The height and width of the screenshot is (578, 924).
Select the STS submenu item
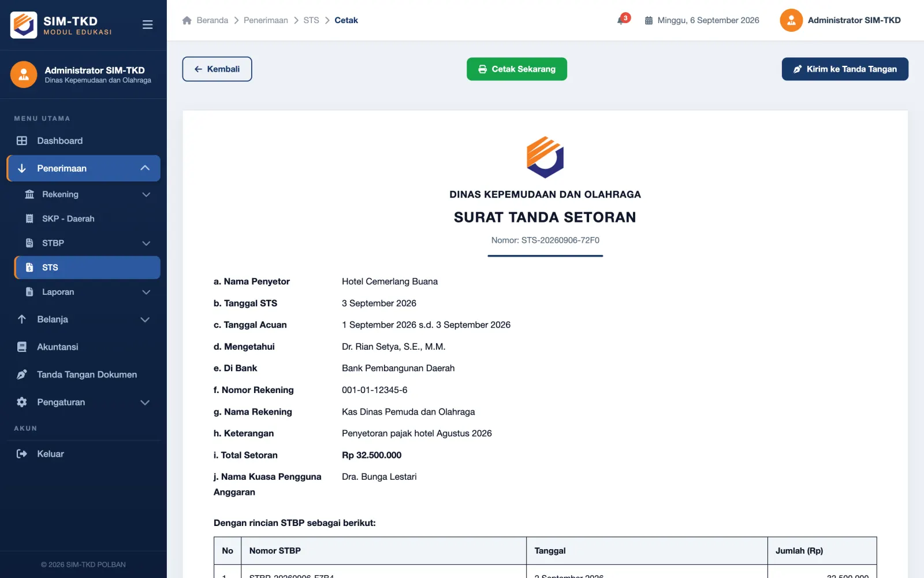[87, 268]
